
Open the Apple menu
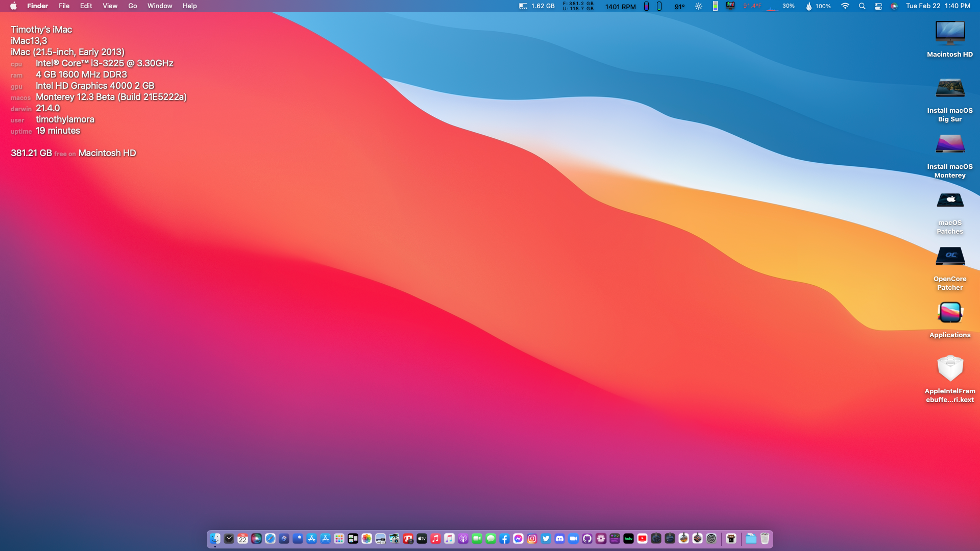tap(13, 6)
